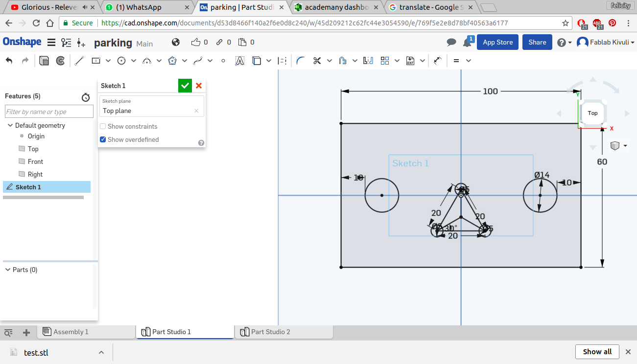This screenshot has height=364, width=637.
Task: Select Origin in the feature tree
Action: (x=36, y=136)
